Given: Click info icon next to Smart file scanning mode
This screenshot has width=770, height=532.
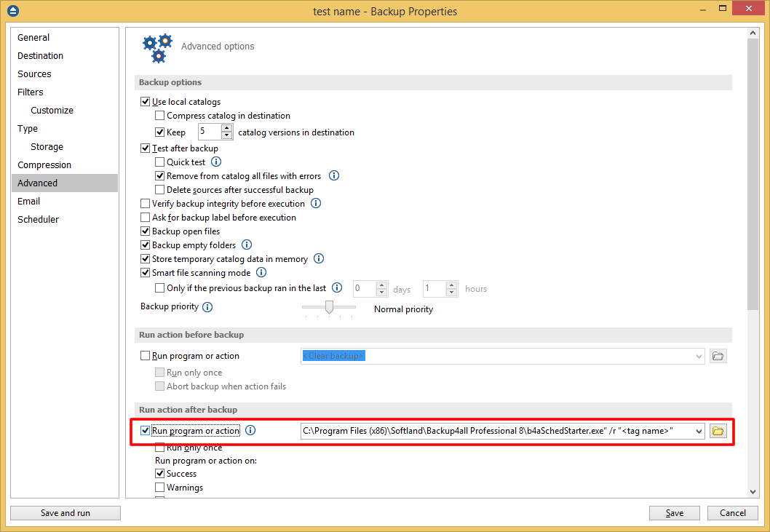Looking at the screenshot, I should [x=261, y=272].
